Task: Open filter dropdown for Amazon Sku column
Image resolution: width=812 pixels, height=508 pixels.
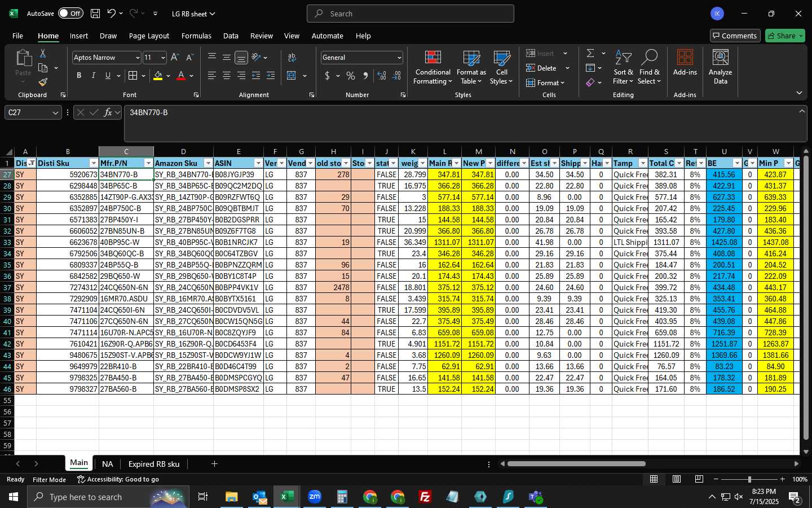Action: [x=208, y=163]
